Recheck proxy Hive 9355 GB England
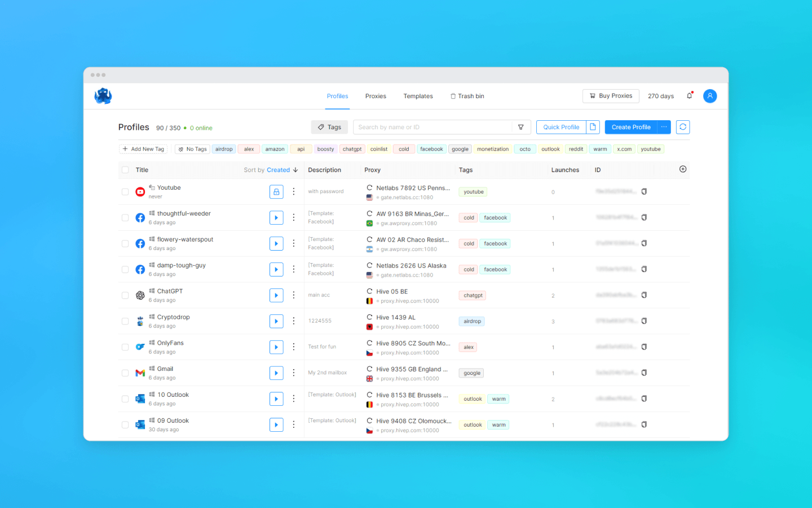The image size is (812, 508). tap(369, 369)
